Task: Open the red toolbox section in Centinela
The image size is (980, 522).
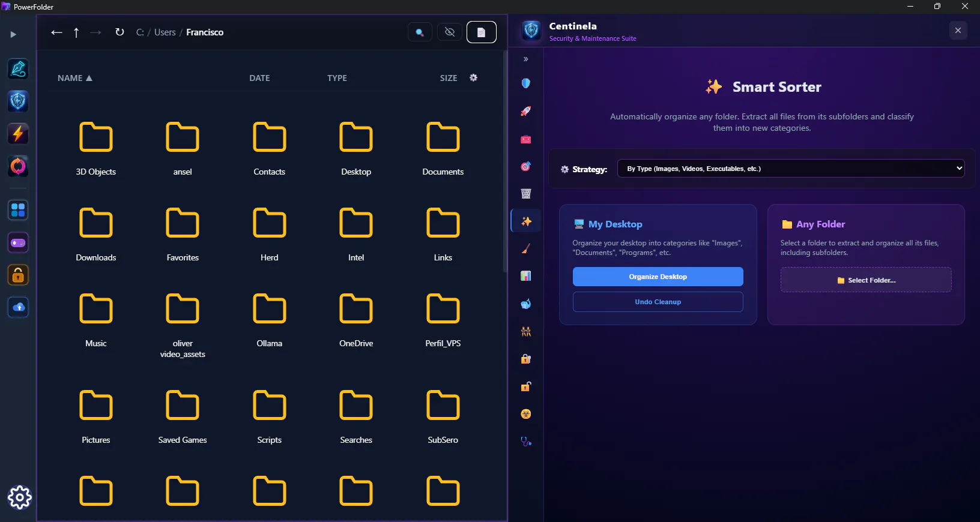Action: 526,139
